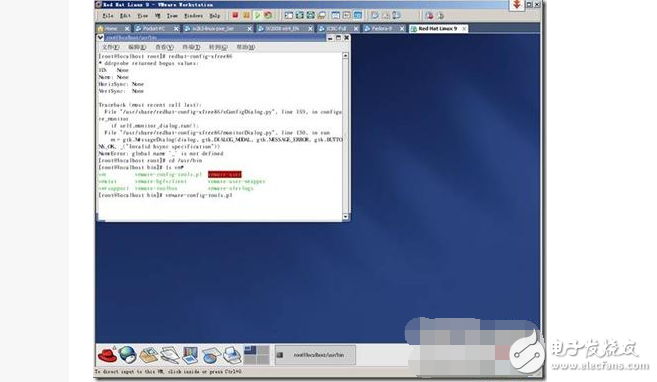This screenshot has width=657, height=382.
Task: Click terminal scrollbar up arrow
Action: [345, 55]
